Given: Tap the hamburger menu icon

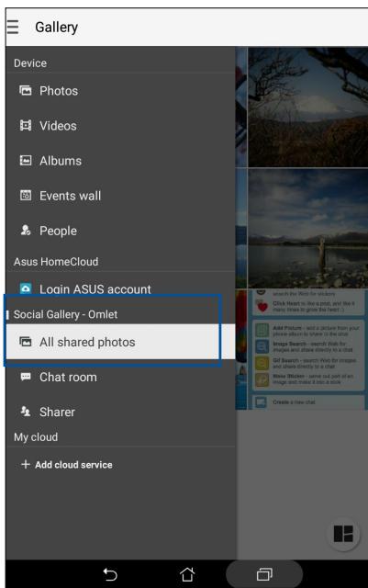Looking at the screenshot, I should click(x=13, y=27).
